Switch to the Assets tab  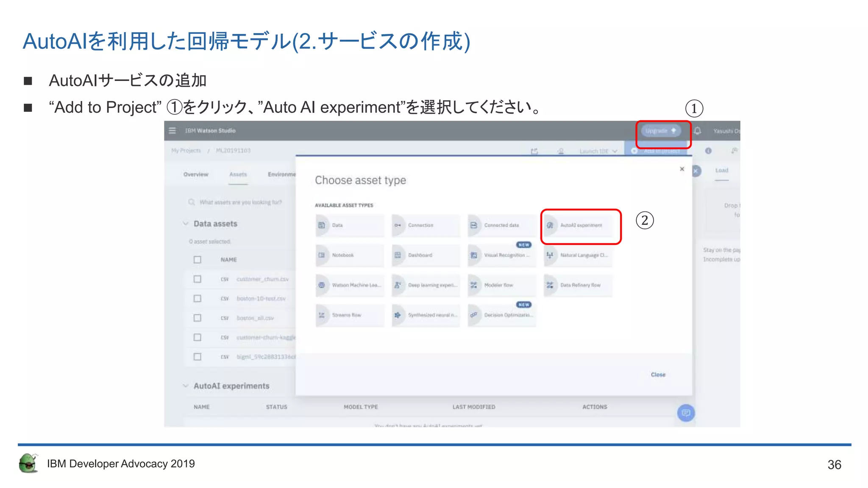[x=238, y=175]
